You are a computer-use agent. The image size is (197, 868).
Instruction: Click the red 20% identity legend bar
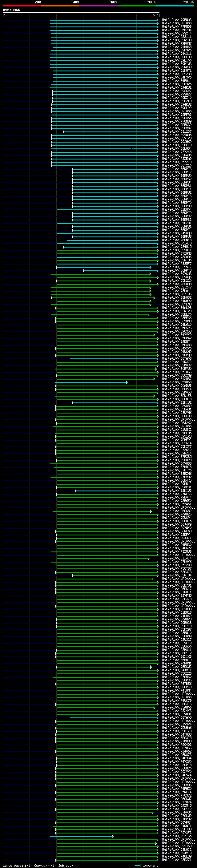pos(22,6)
